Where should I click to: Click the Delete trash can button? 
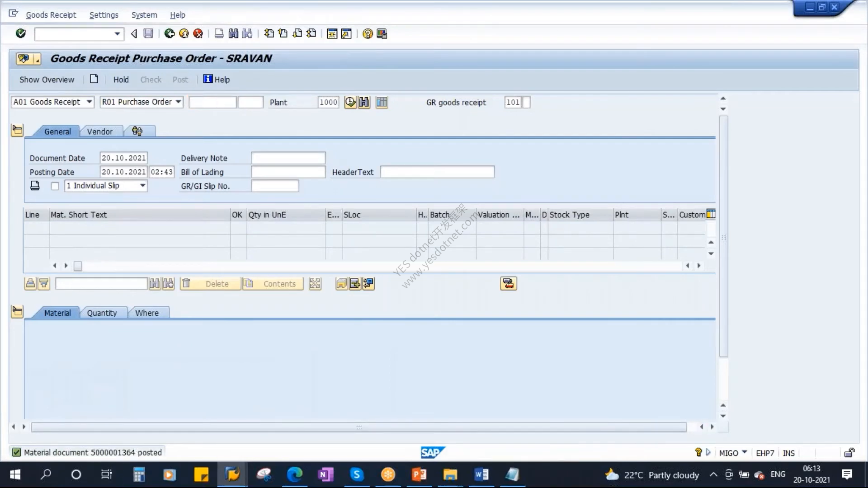pyautogui.click(x=210, y=284)
